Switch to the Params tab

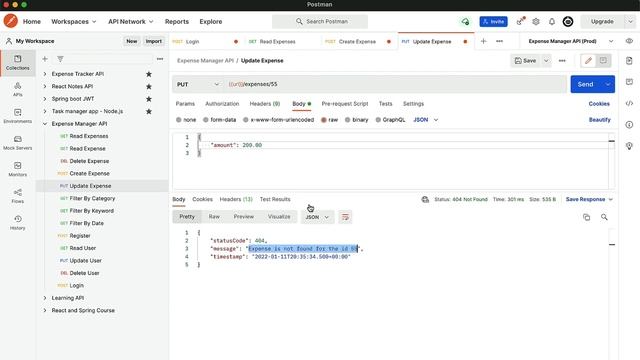click(185, 104)
